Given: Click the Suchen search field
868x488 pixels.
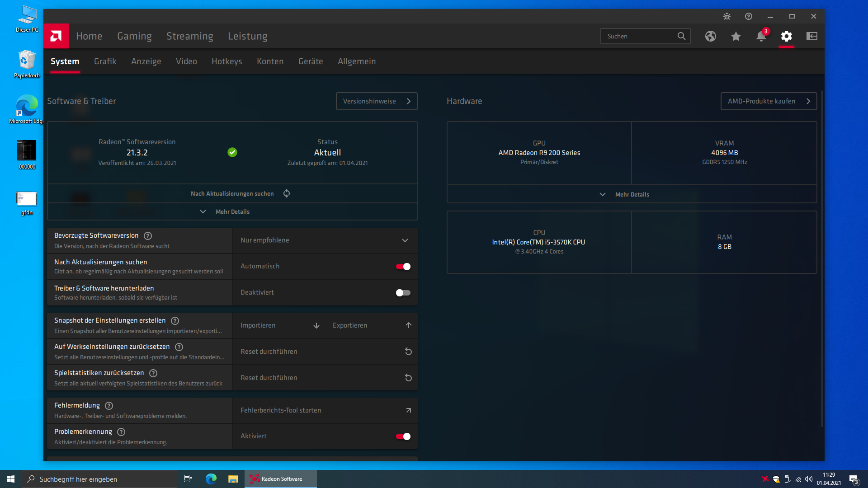Looking at the screenshot, I should click(638, 36).
